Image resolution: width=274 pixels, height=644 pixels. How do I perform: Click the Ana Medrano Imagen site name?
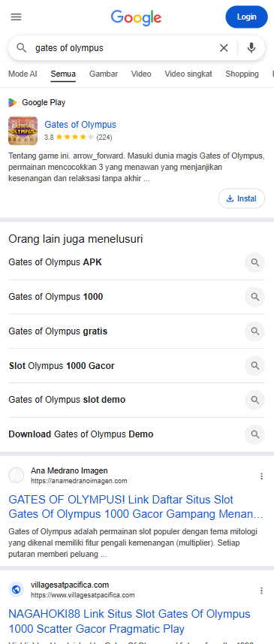coord(69,470)
